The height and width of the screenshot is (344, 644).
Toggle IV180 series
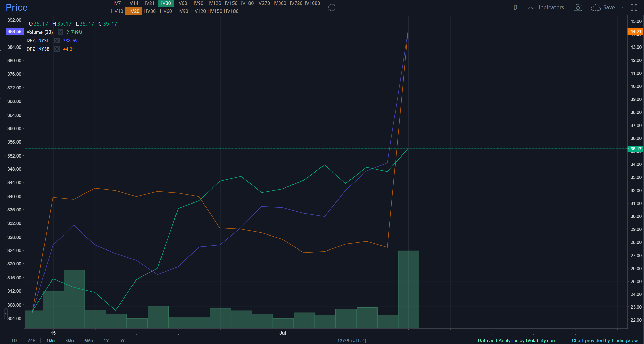coord(247,3)
